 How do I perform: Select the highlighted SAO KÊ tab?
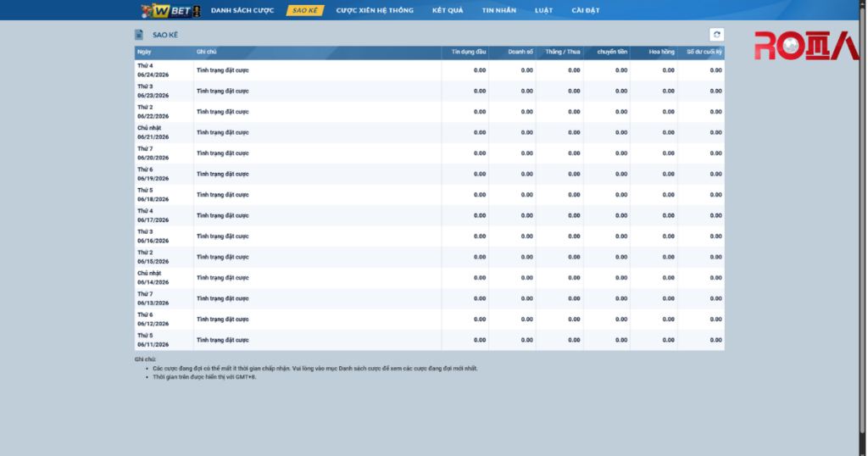(x=305, y=10)
